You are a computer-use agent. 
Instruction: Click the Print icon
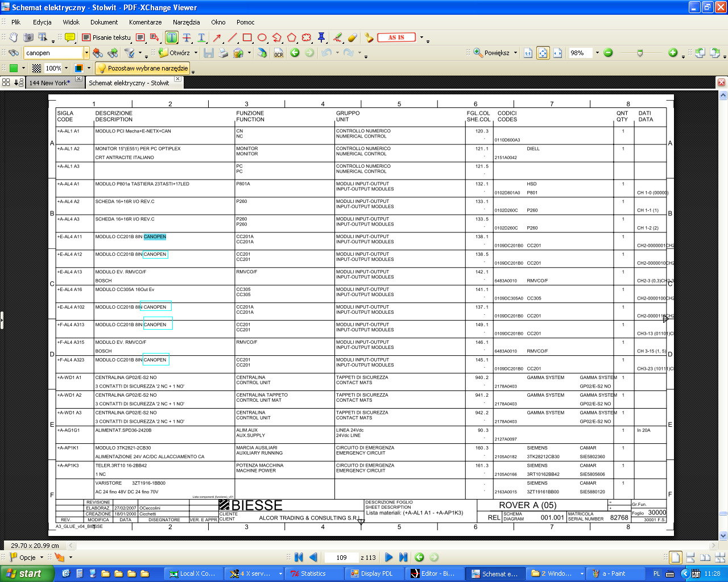coord(224,53)
